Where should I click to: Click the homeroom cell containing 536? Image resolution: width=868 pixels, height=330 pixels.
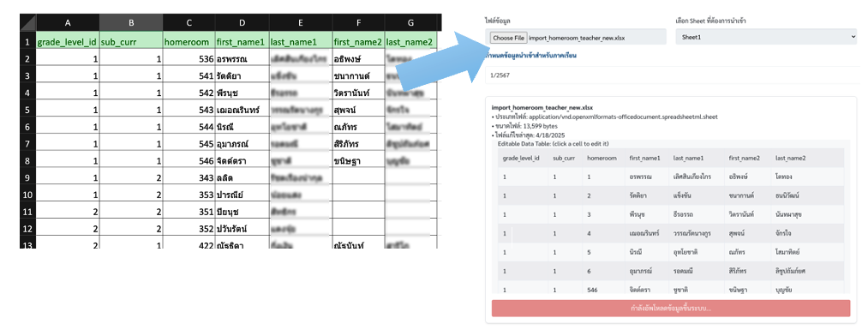(189, 58)
